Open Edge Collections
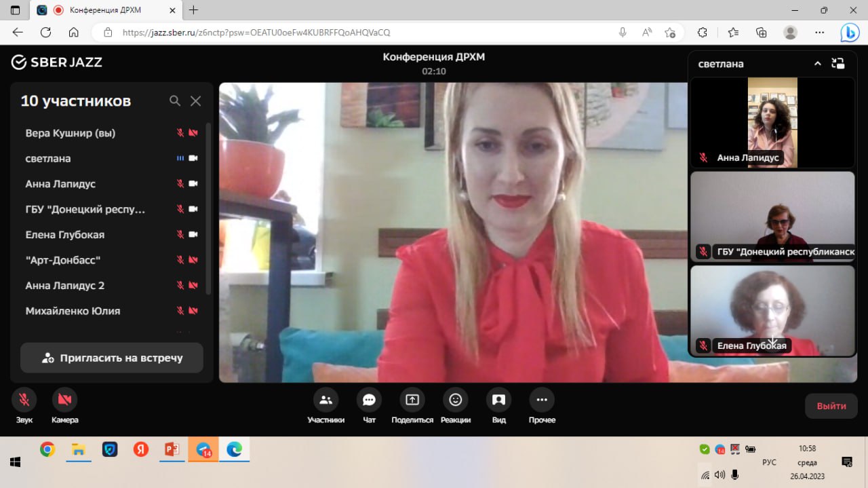The width and height of the screenshot is (868, 488). pyautogui.click(x=762, y=33)
